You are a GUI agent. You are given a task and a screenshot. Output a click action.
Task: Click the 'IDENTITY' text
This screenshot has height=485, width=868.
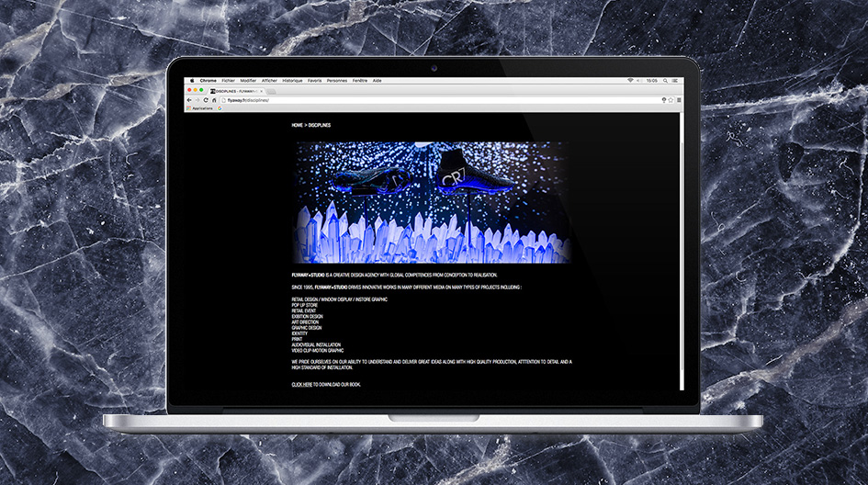tap(299, 333)
